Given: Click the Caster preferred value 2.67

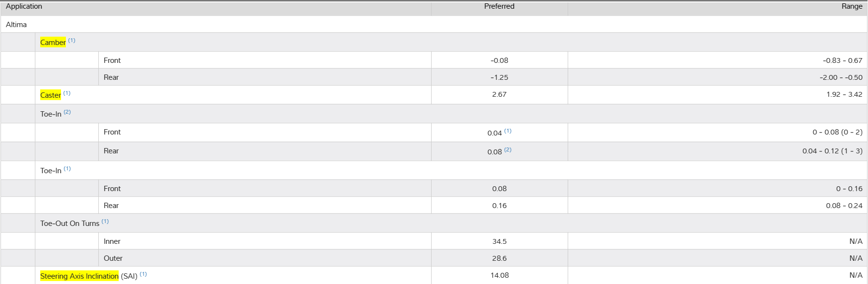Looking at the screenshot, I should point(499,94).
